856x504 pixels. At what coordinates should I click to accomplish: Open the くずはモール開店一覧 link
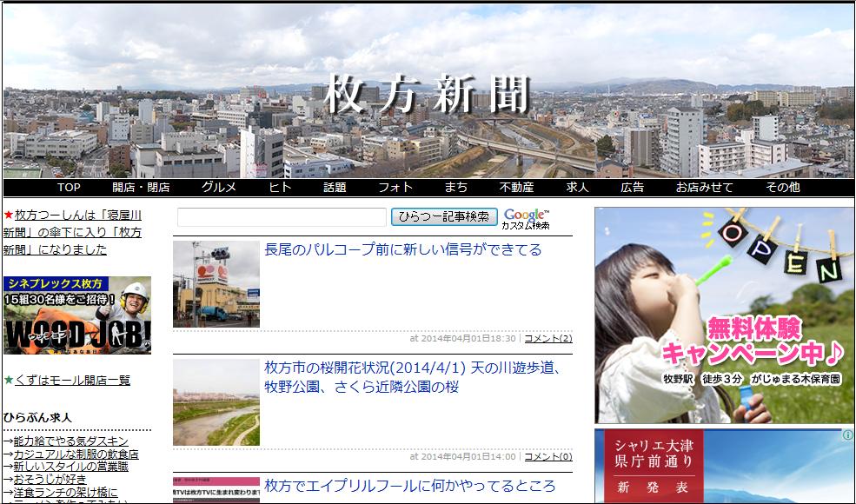pyautogui.click(x=73, y=380)
